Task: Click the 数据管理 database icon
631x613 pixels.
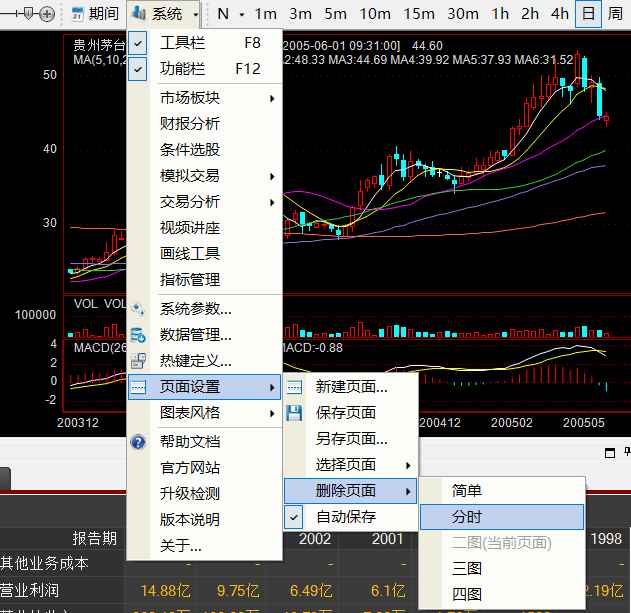Action: click(x=139, y=335)
